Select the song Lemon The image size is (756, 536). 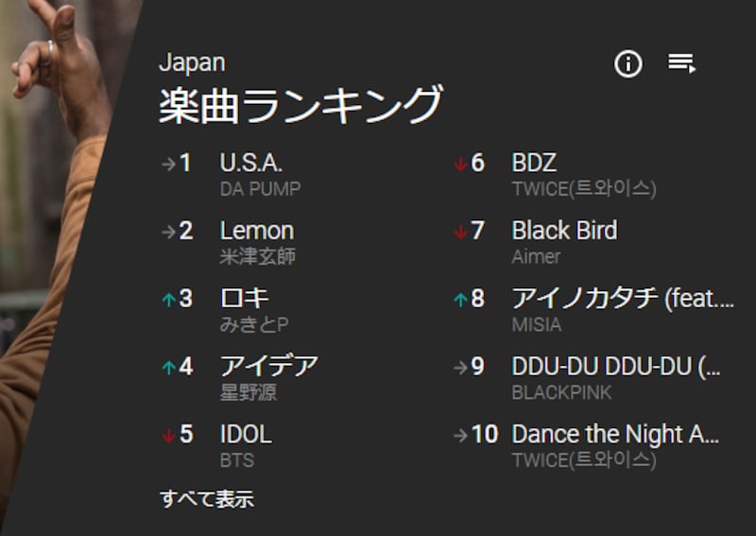point(257,231)
